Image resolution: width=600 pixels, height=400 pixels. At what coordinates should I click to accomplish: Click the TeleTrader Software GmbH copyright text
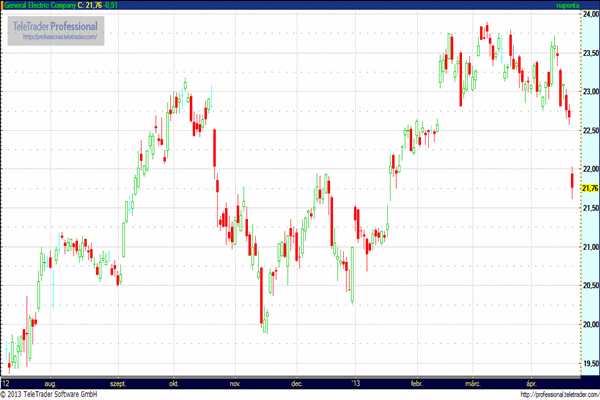click(x=57, y=394)
